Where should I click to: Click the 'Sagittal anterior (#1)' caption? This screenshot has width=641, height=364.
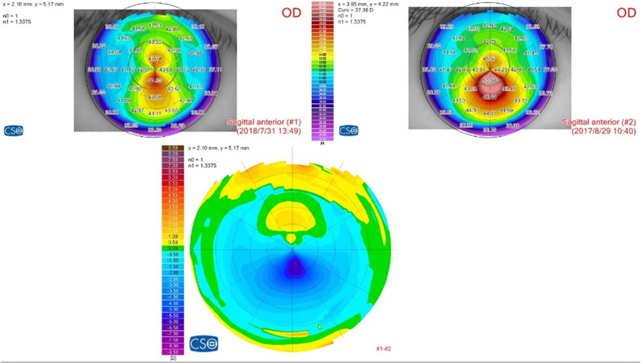click(264, 122)
